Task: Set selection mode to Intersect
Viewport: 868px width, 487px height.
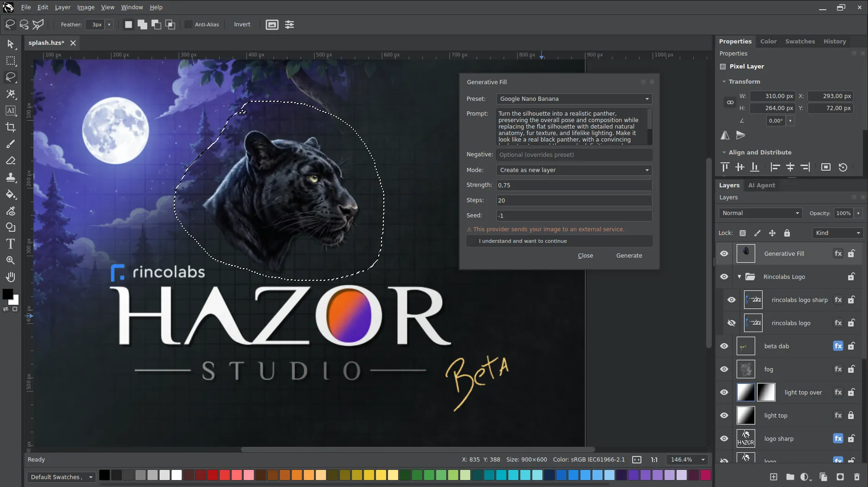Action: pos(170,25)
